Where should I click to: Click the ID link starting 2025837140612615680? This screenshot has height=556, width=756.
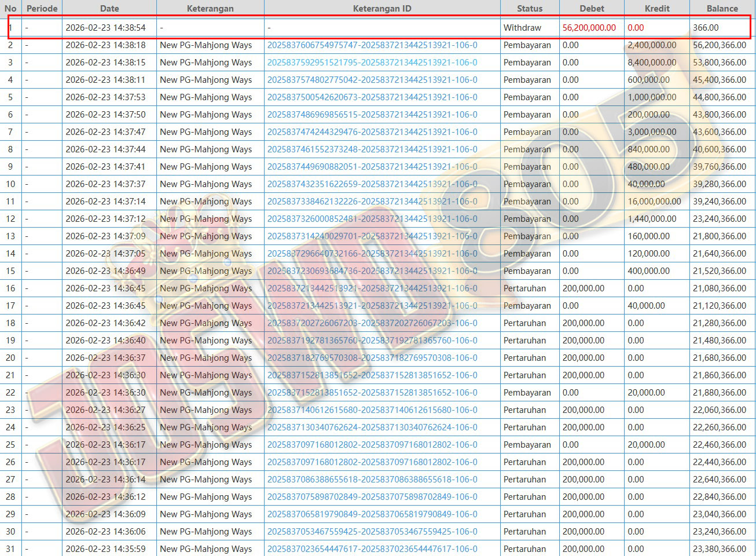tap(372, 410)
